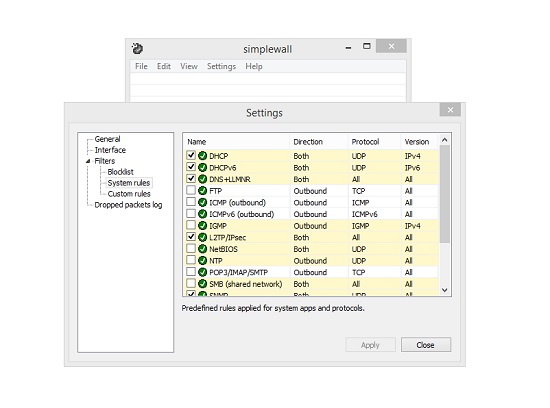Click 'IPv6' version cell of DHCPv6

(412, 168)
